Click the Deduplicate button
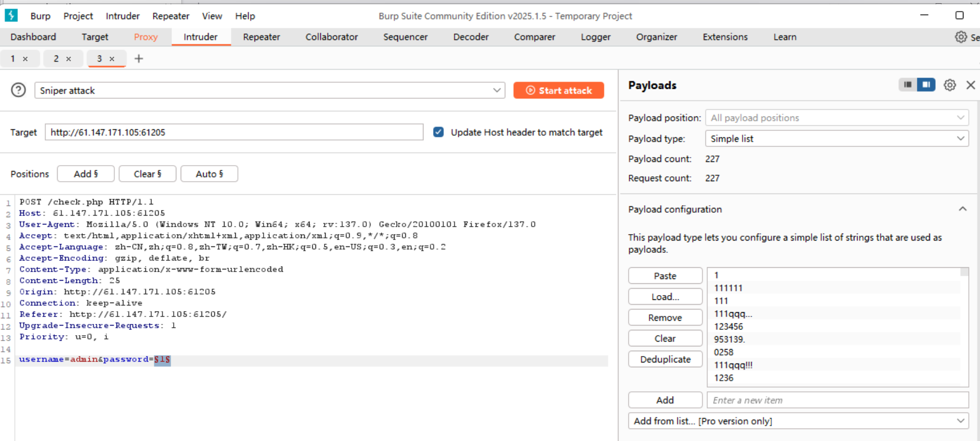 click(x=665, y=359)
